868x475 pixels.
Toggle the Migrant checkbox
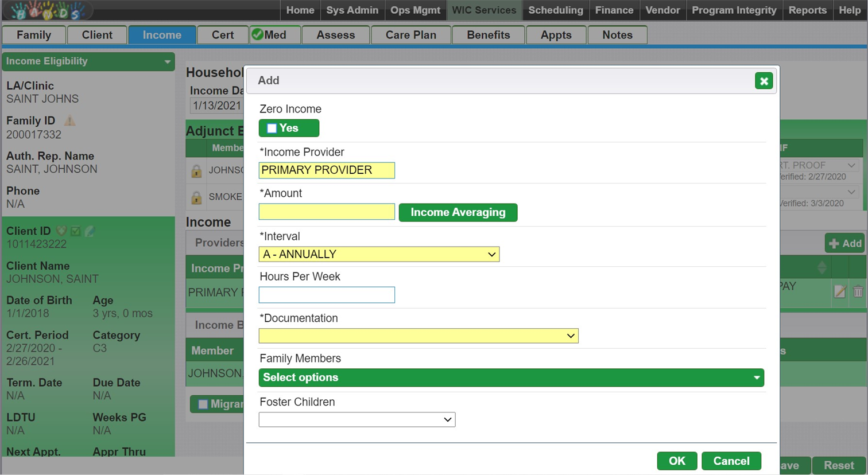[203, 404]
